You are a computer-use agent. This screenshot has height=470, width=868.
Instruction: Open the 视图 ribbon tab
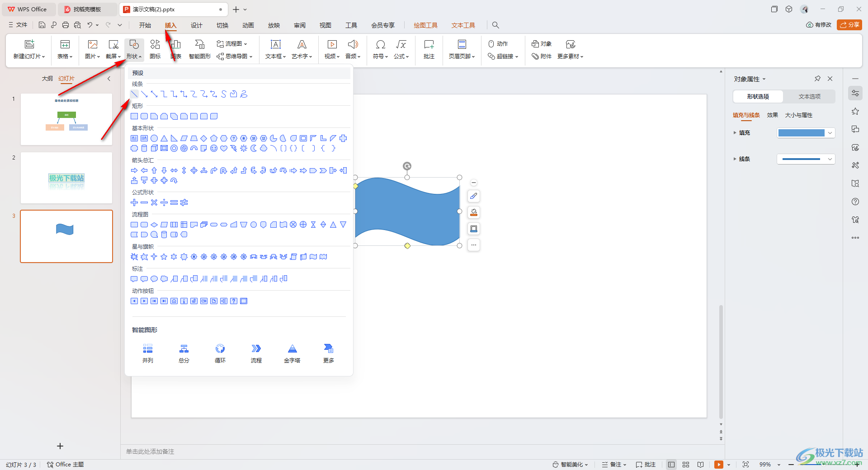pyautogui.click(x=325, y=25)
